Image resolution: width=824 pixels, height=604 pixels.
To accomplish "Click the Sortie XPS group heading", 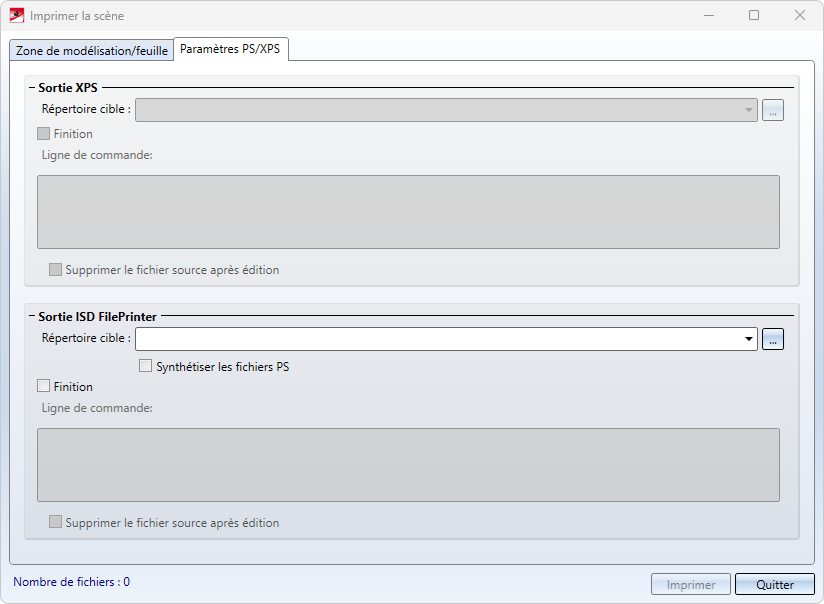I will pyautogui.click(x=68, y=88).
